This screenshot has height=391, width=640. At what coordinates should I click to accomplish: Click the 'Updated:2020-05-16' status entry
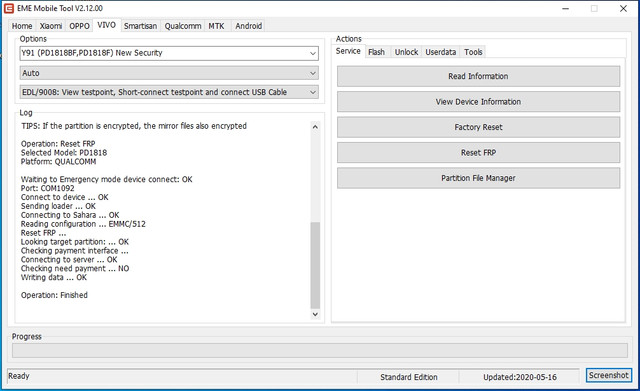520,377
